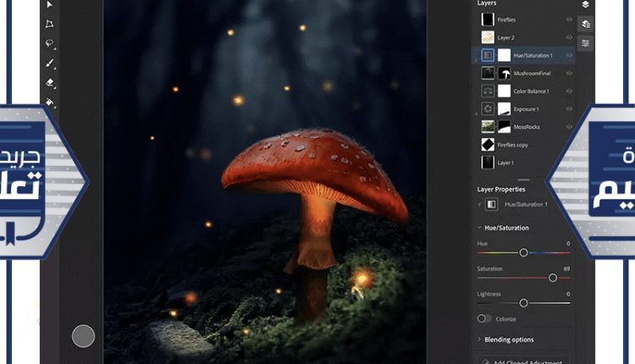This screenshot has height=364, width=635.
Task: Click the Saturation slider handle
Action: tap(553, 278)
